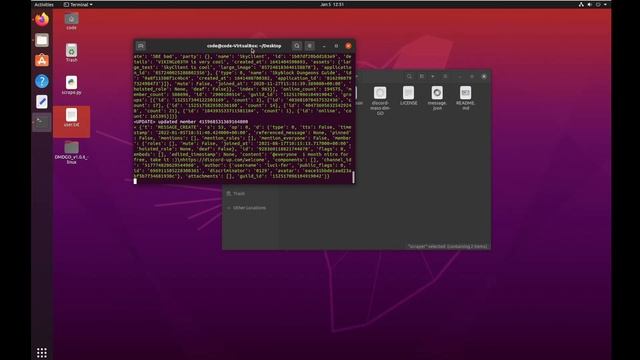Viewport: 640px width, 360px height.
Task: Open hamburger menu in Files window
Action: [446, 76]
